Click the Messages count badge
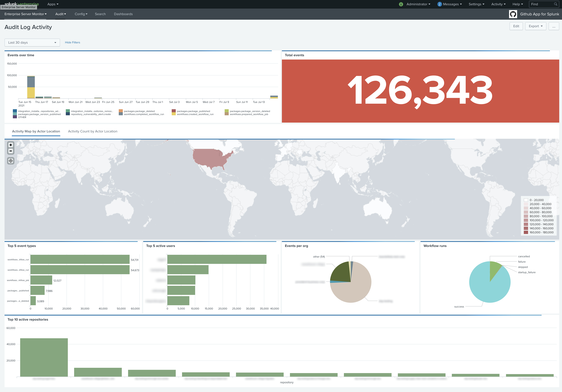 [439, 4]
